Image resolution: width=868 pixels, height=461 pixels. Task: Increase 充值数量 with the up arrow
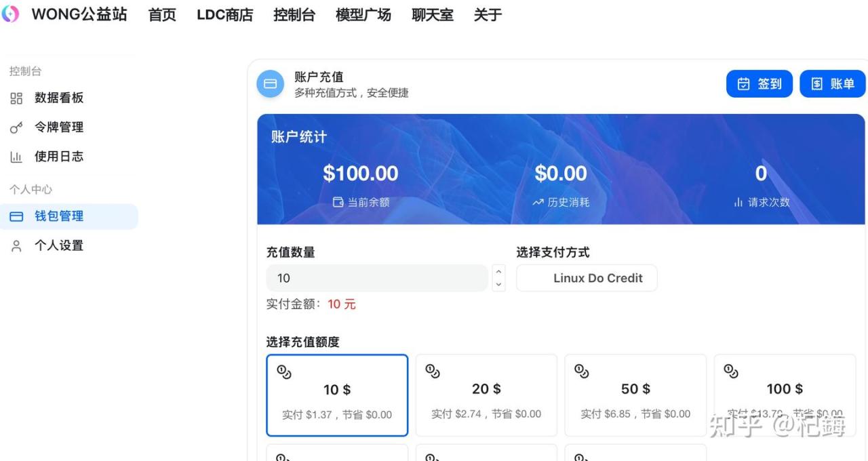(x=498, y=271)
